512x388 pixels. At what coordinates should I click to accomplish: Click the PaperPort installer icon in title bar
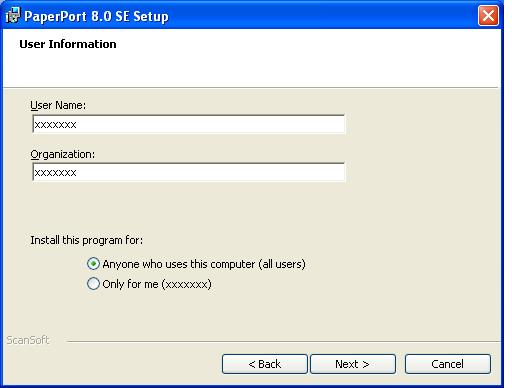tap(13, 15)
